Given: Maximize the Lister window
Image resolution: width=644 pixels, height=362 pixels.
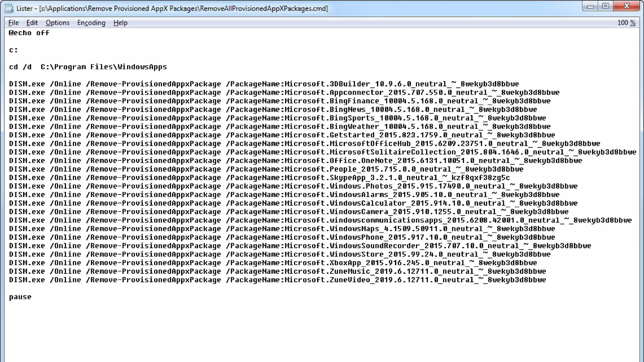Looking at the screenshot, I should (x=605, y=6).
